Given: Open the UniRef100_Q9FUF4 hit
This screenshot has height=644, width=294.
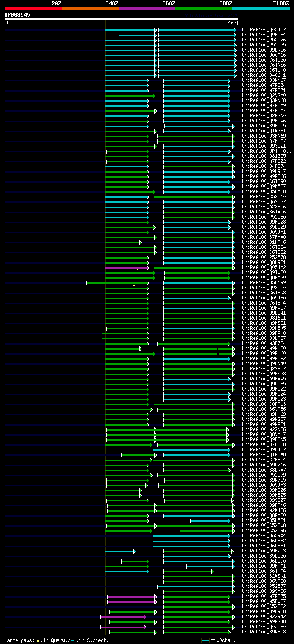Looking at the screenshot, I should pyautogui.click(x=264, y=34).
